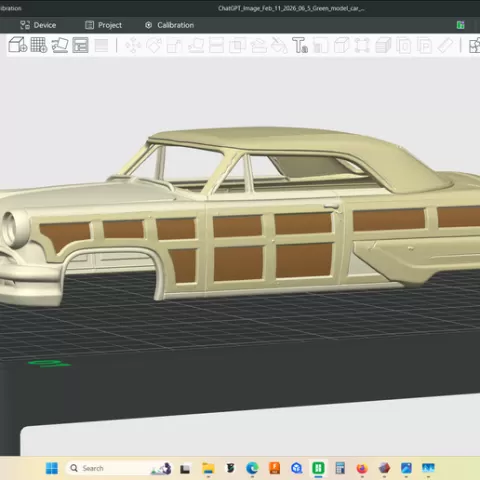480x480 pixels.
Task: Open the orange Fusion app in taskbar
Action: coord(275,468)
